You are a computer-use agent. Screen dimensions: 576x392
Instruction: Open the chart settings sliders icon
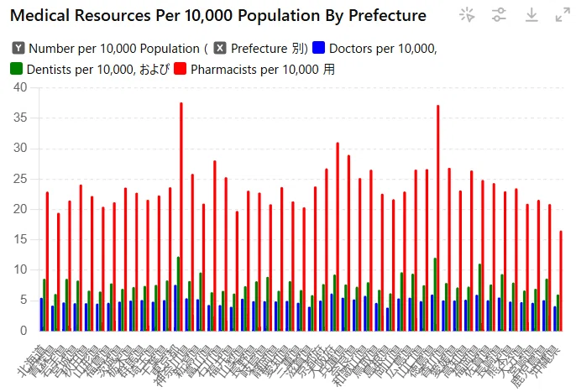[499, 15]
